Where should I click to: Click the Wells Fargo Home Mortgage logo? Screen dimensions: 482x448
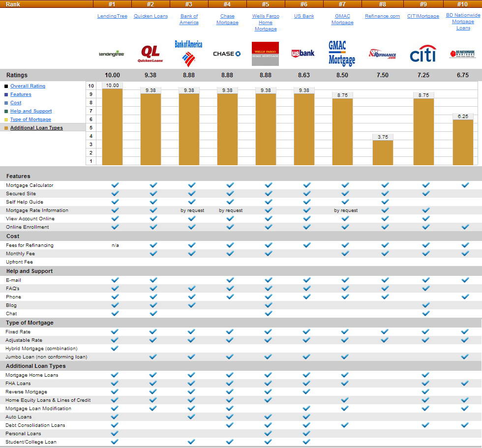(265, 54)
